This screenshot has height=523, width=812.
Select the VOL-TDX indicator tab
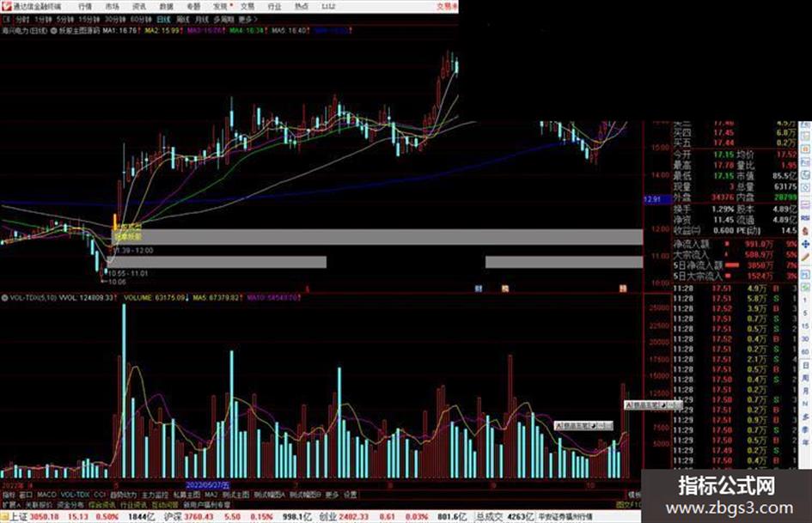coord(76,495)
